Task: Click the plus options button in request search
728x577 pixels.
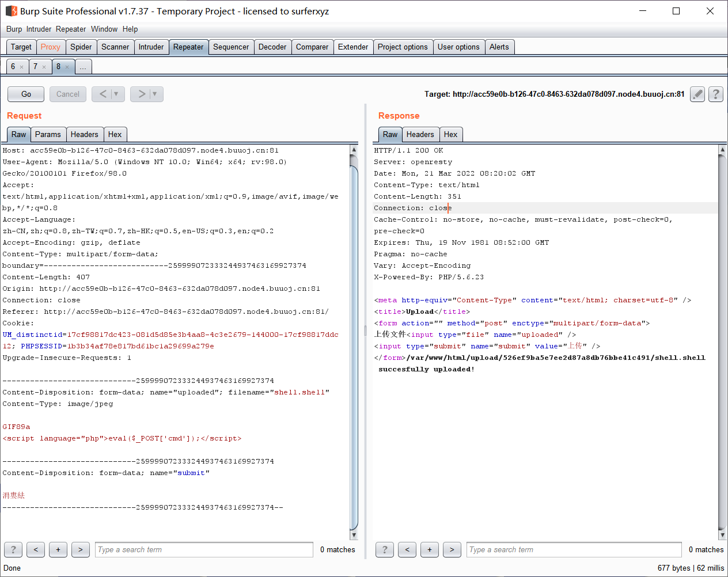Action: 58,549
